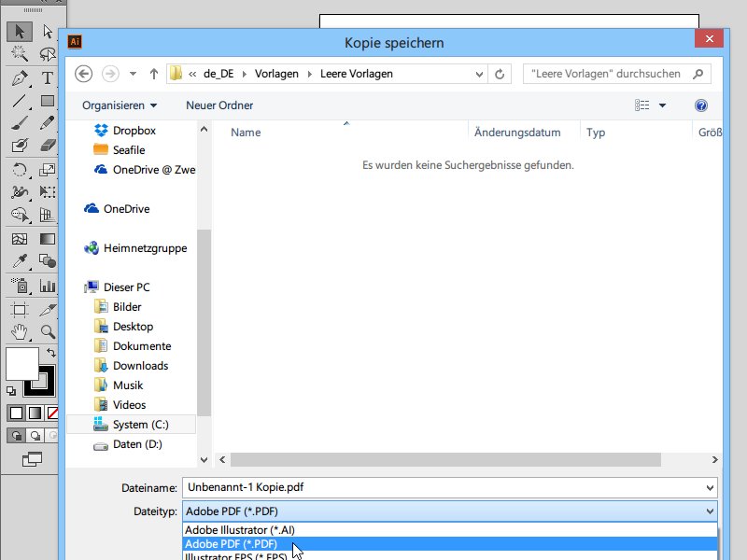The width and height of the screenshot is (747, 560).
Task: Select the Eyedropper tool
Action: point(20,261)
